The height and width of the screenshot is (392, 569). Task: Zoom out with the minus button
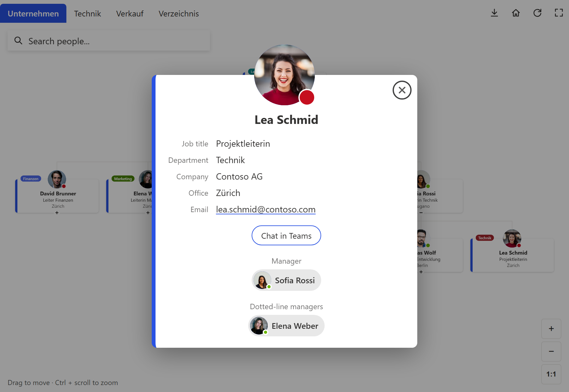[551, 352]
